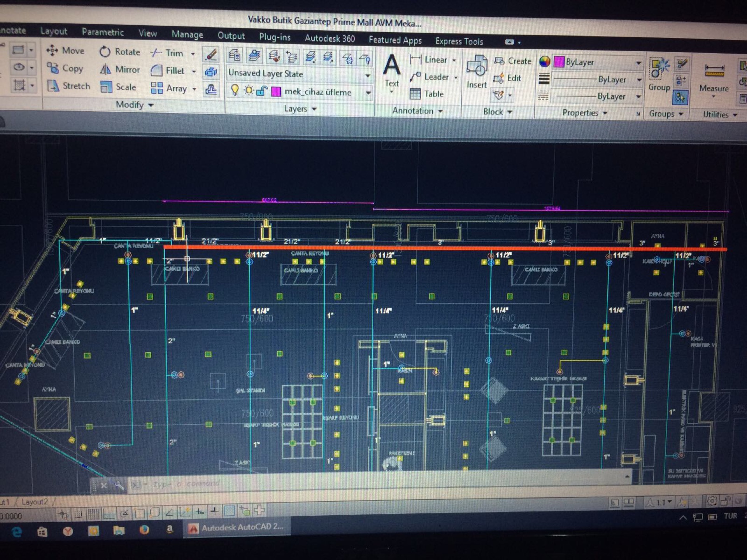Click the magenta layer color swatch

[x=276, y=92]
